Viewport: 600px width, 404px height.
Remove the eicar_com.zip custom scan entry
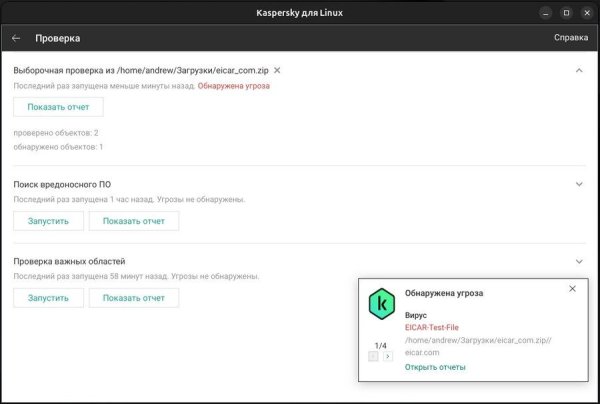[x=277, y=70]
